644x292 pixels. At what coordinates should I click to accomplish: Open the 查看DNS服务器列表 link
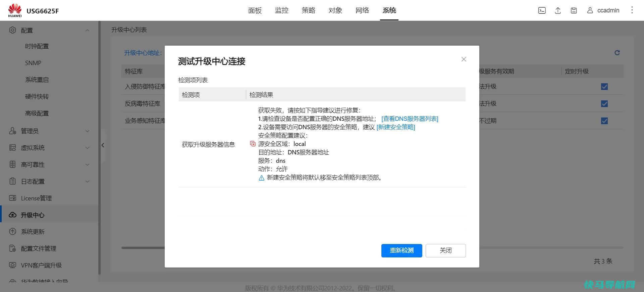pos(410,118)
